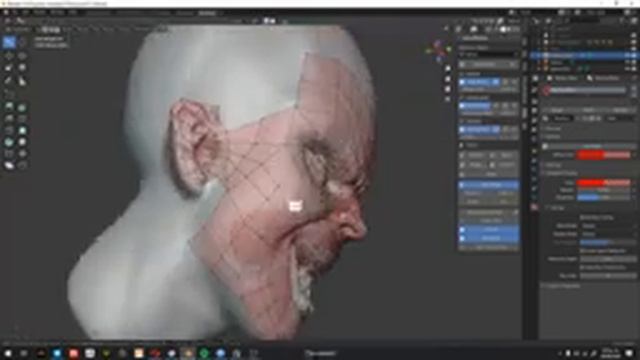The width and height of the screenshot is (640, 360).
Task: Select the Scale tool
Action: [x=9, y=68]
